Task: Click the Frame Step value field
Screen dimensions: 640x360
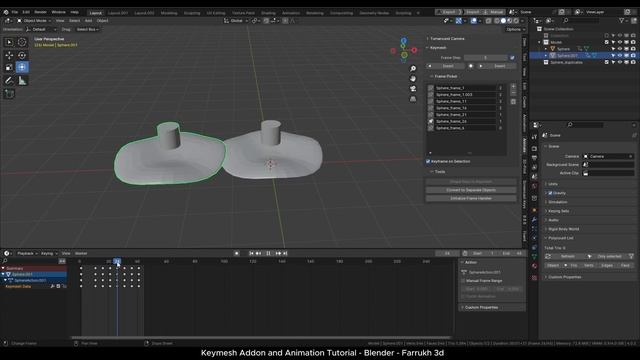Action: (x=485, y=58)
